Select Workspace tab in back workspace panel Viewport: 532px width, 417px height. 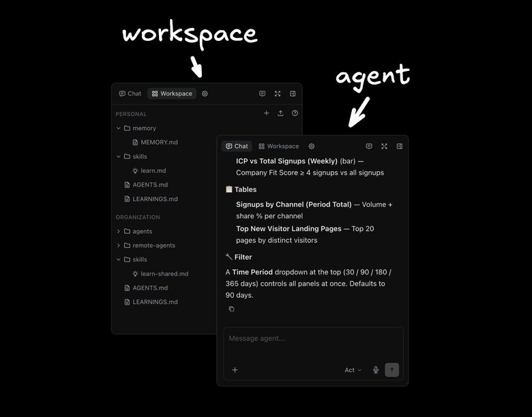pos(172,93)
